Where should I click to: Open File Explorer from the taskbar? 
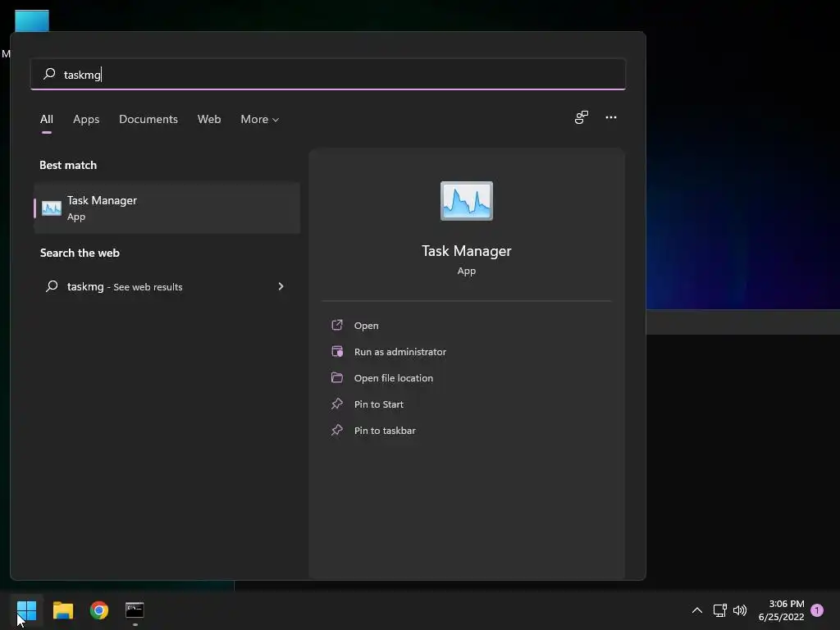(x=62, y=610)
